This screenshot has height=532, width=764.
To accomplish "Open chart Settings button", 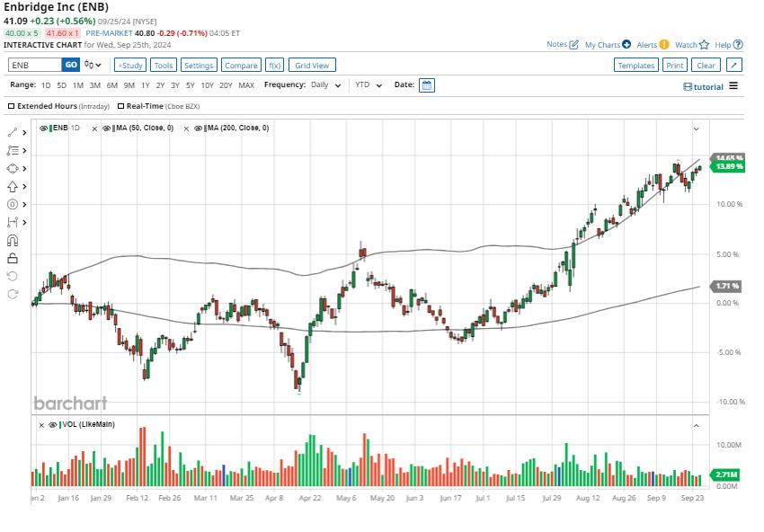I will [199, 66].
